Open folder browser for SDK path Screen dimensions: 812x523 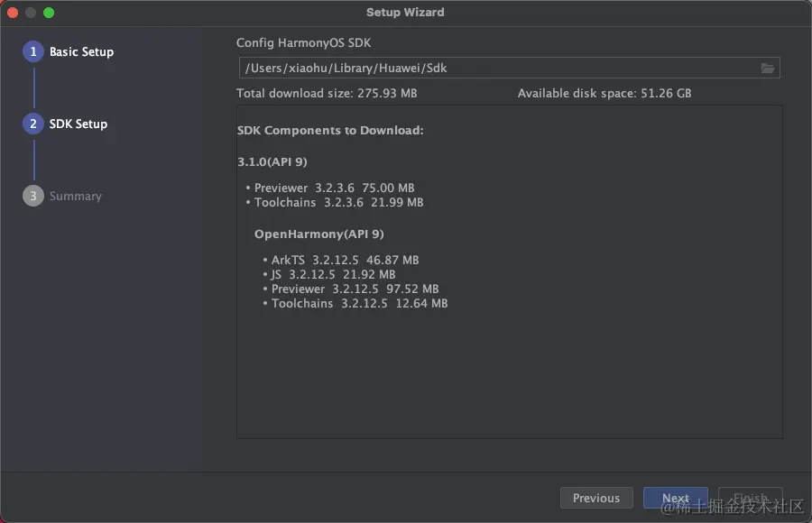pyautogui.click(x=768, y=68)
